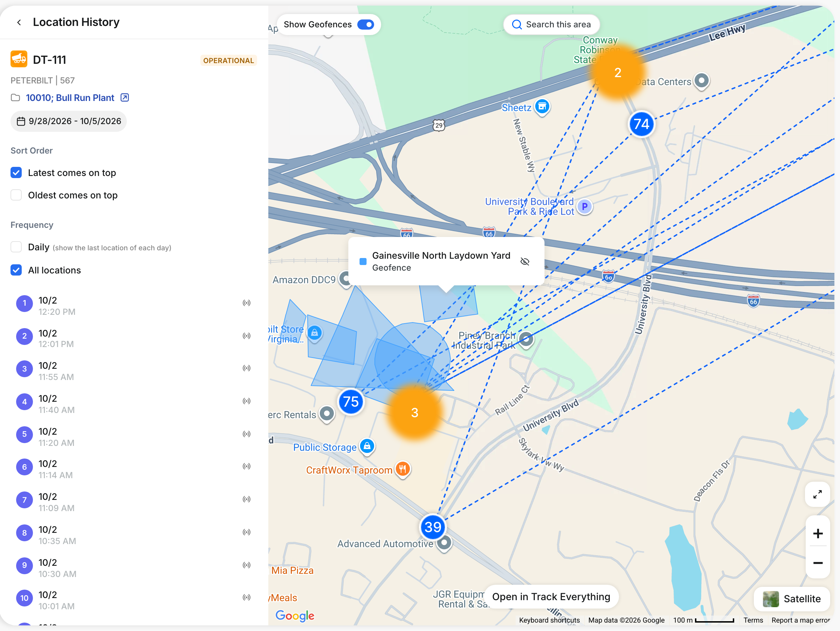
Task: Select location entry 4 at 11:40 AM
Action: [x=134, y=403]
